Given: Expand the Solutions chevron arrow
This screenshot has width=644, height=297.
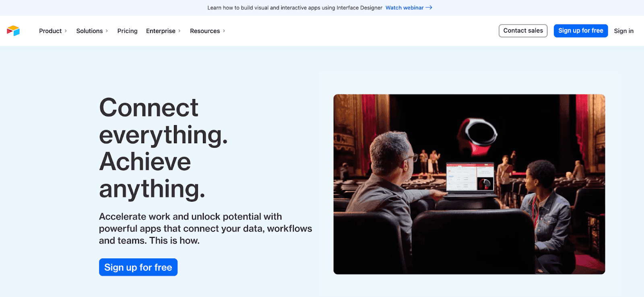Looking at the screenshot, I should pos(107,31).
